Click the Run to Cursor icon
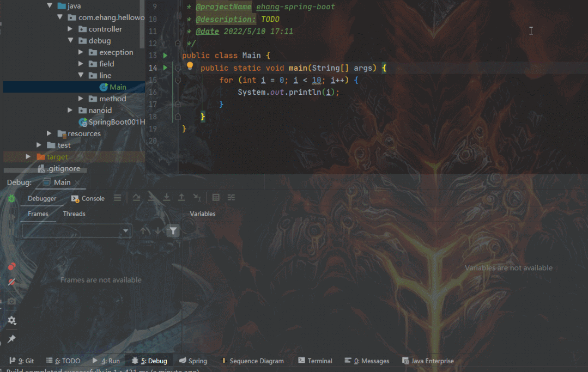This screenshot has height=372, width=588. point(197,197)
